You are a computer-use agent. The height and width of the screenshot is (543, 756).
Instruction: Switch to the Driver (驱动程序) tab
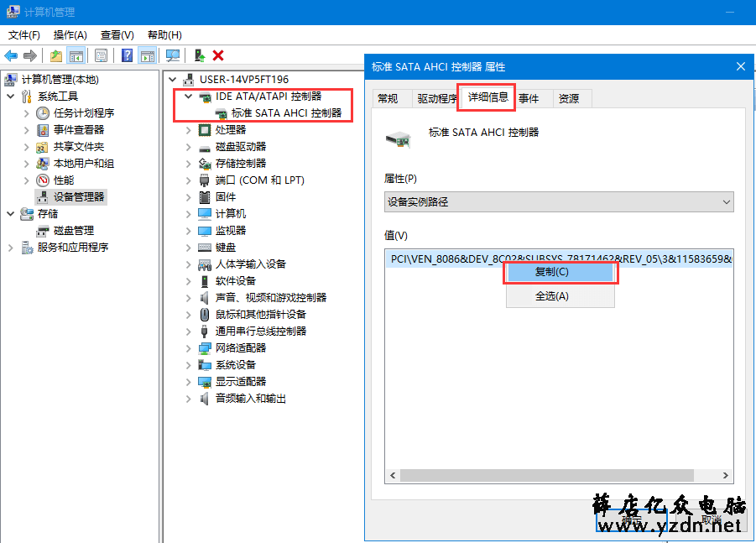click(435, 99)
